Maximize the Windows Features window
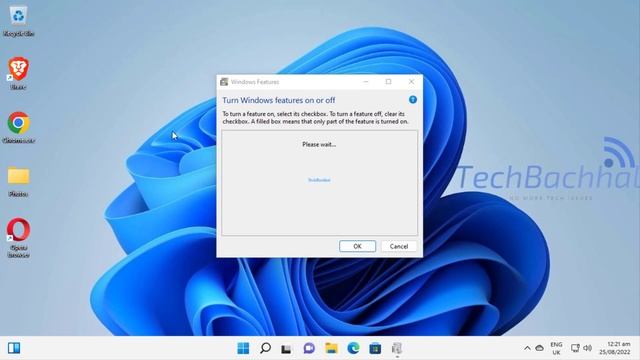640x360 pixels. 389,82
